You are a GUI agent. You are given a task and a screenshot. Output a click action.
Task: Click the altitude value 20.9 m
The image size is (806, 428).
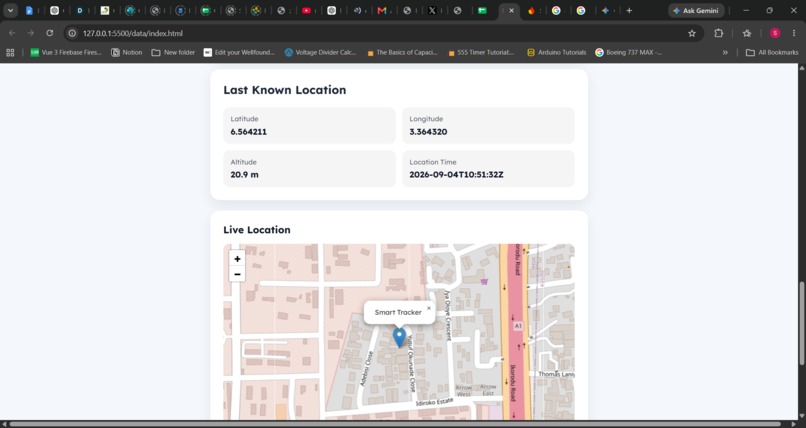point(244,175)
